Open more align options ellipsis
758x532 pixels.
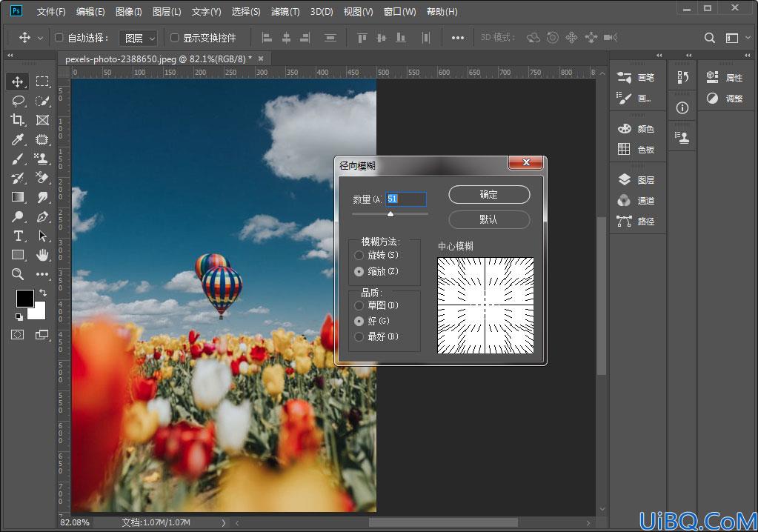(457, 38)
